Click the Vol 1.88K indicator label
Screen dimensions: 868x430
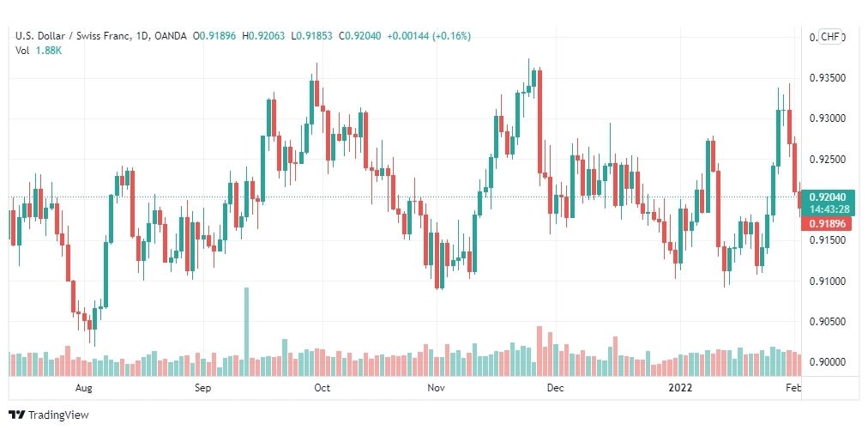[39, 49]
